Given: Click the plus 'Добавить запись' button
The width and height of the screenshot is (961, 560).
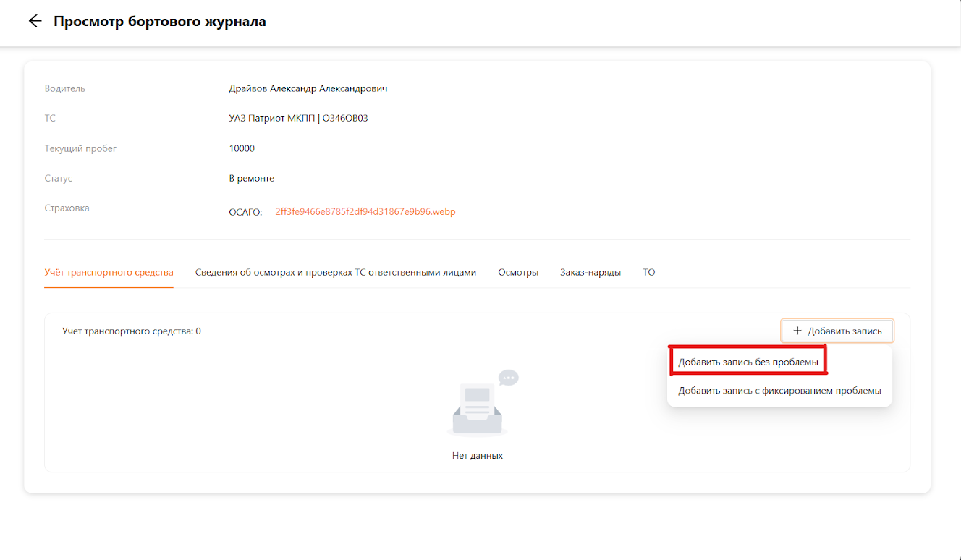Looking at the screenshot, I should pyautogui.click(x=837, y=331).
